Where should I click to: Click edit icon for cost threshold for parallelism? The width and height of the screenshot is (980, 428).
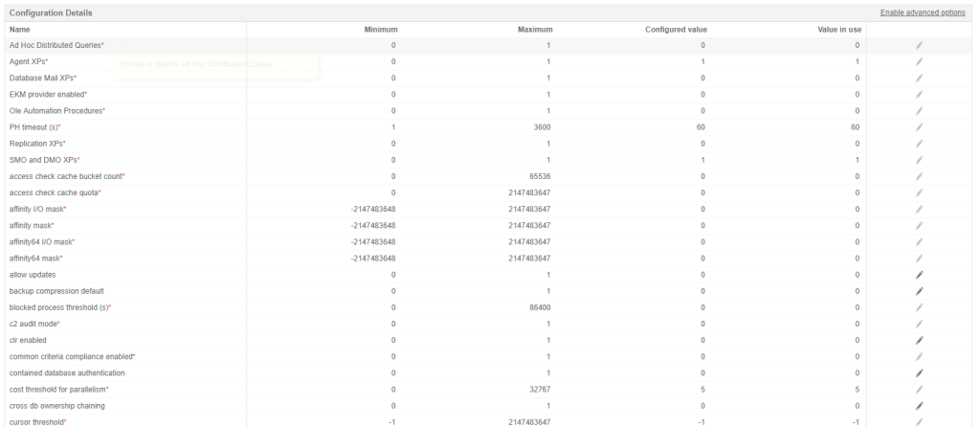pos(919,390)
